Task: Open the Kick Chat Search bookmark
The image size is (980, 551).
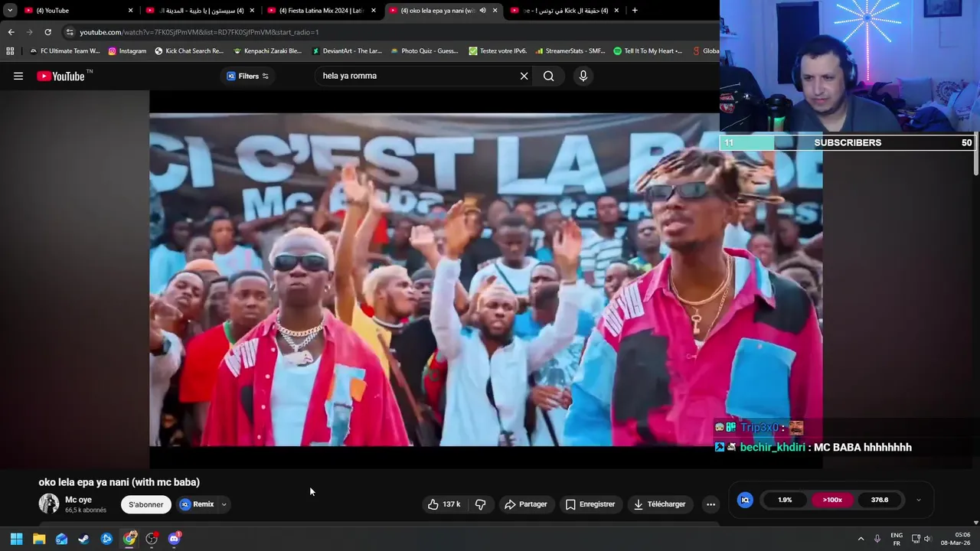Action: (x=189, y=51)
